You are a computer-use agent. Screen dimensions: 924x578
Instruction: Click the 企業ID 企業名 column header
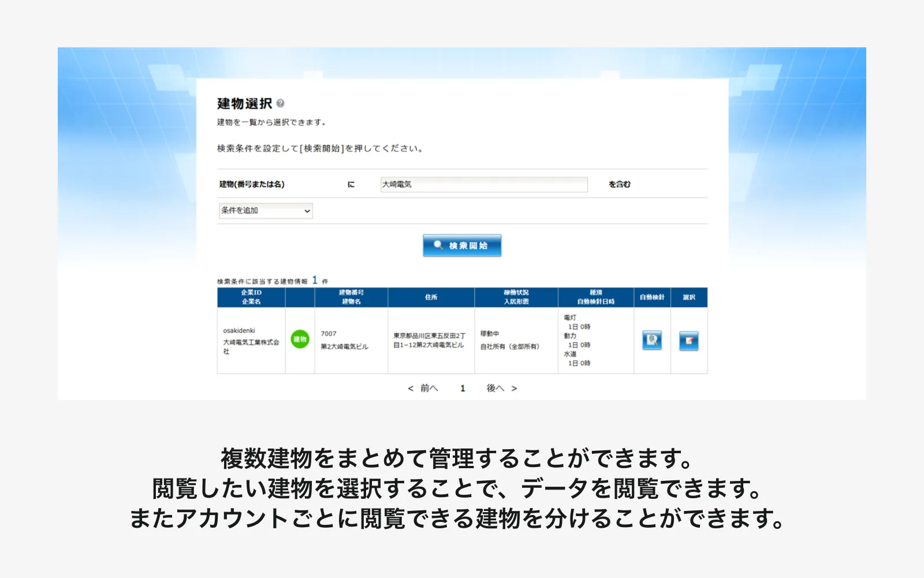(251, 297)
